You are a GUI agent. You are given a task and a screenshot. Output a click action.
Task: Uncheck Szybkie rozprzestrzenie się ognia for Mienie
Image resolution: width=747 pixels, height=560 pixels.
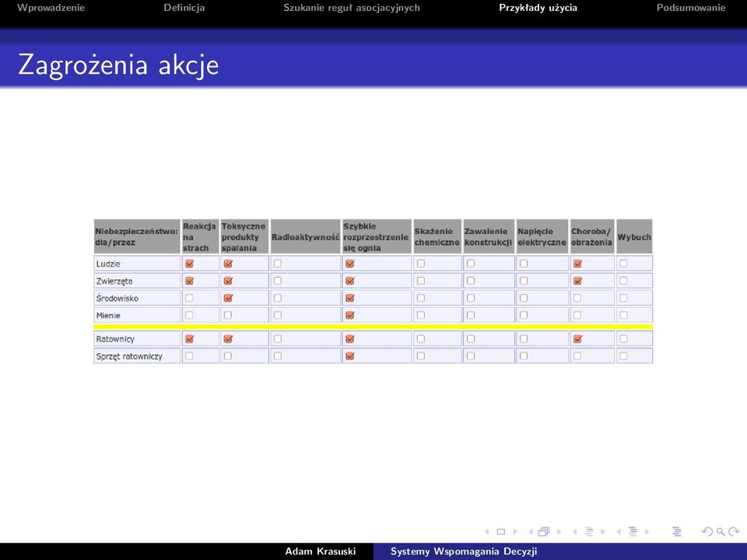tap(350, 315)
